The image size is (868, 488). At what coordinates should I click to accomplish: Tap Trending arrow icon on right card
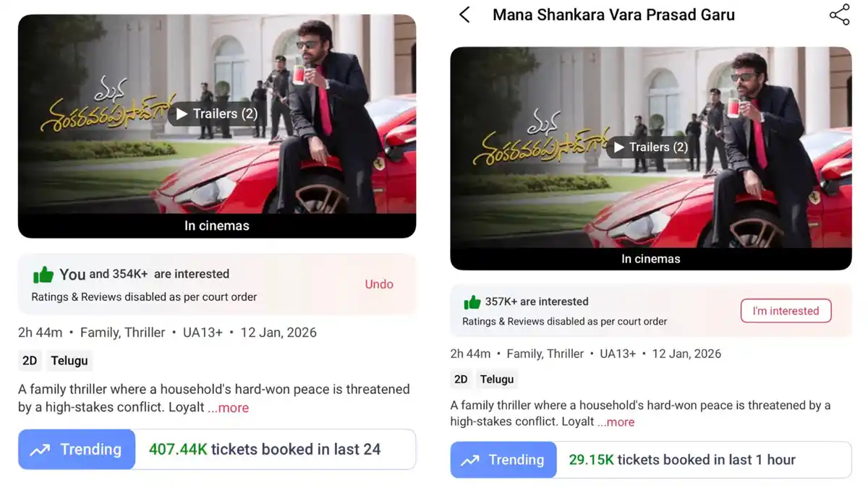(469, 460)
